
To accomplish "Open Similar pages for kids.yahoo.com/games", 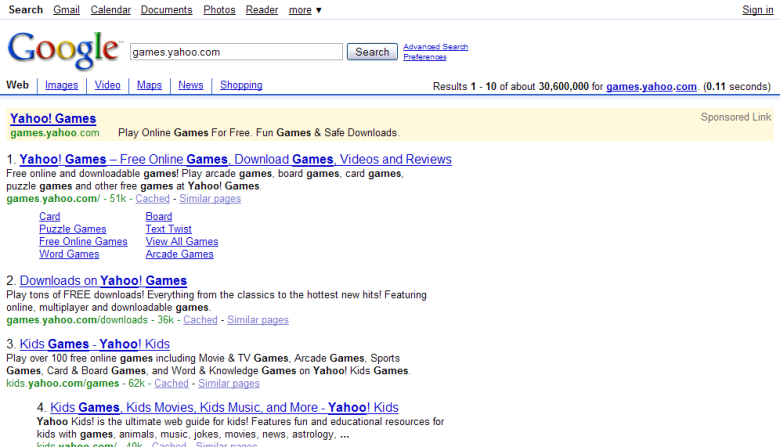I will [x=229, y=383].
